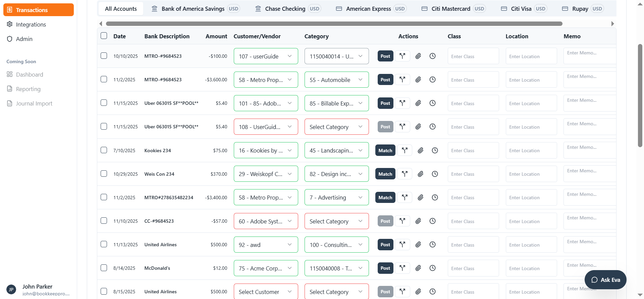The height and width of the screenshot is (299, 644).
Task: Attach a file to the McDonald's transaction
Action: point(418,268)
